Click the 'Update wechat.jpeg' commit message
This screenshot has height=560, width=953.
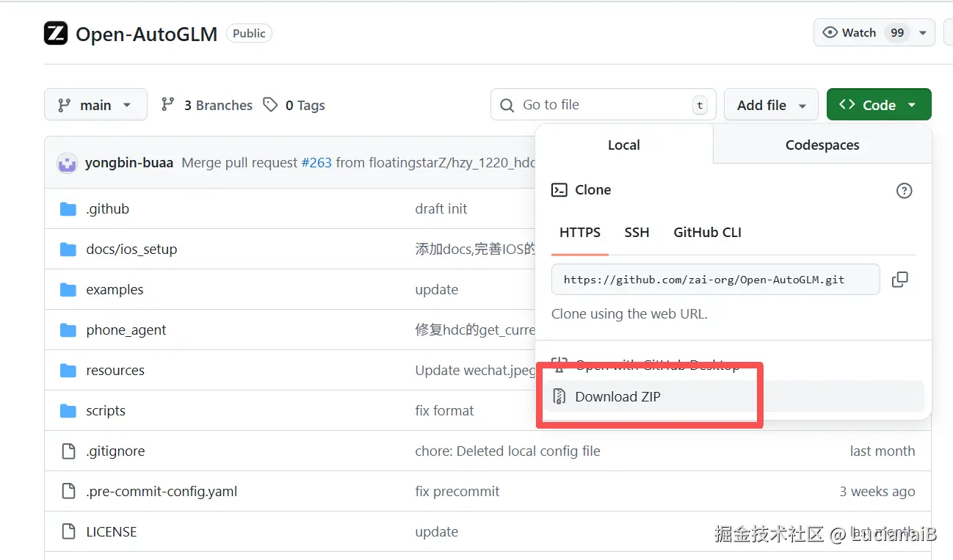click(x=475, y=371)
